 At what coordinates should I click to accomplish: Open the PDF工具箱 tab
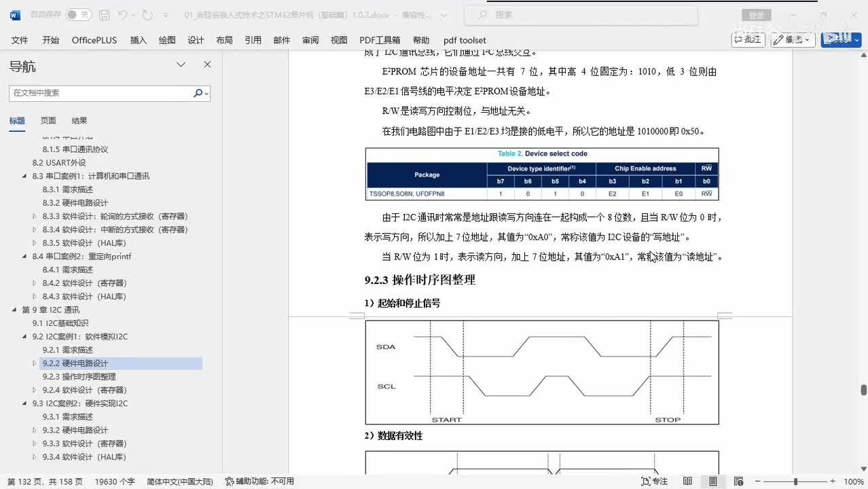point(380,40)
